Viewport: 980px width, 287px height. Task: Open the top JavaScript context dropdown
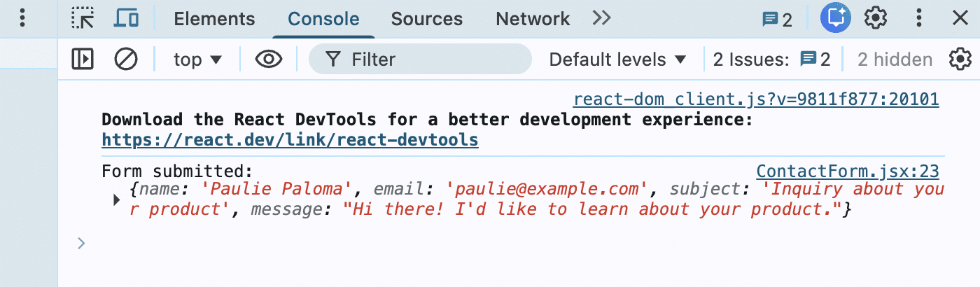pyautogui.click(x=197, y=59)
